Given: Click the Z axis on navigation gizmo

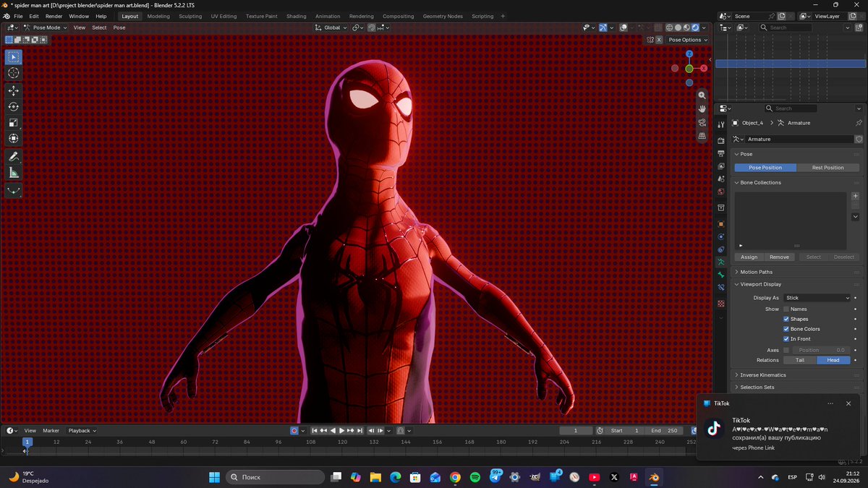Looking at the screenshot, I should pyautogui.click(x=689, y=53).
